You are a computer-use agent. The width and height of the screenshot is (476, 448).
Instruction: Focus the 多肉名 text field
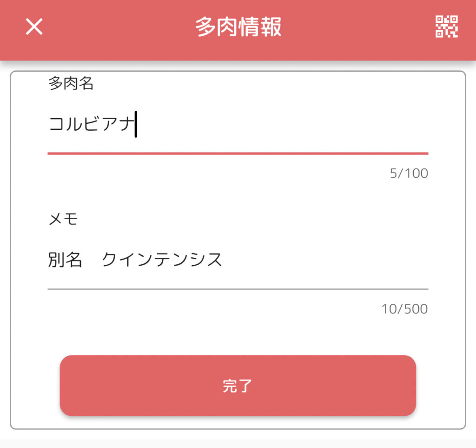point(238,125)
